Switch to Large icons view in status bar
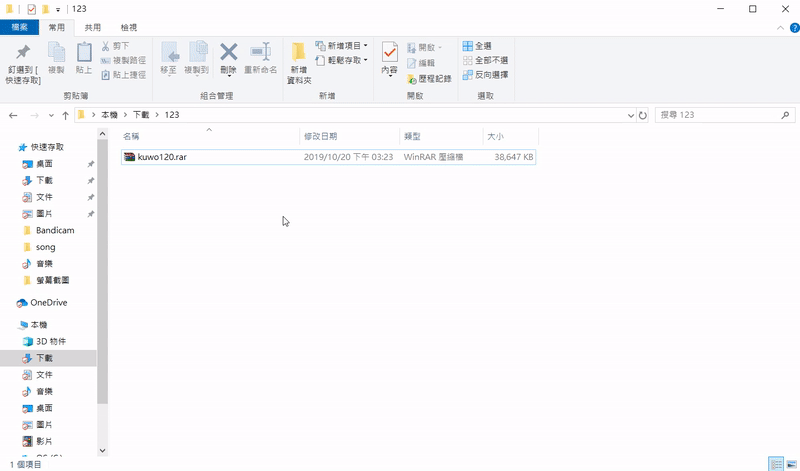The width and height of the screenshot is (800, 471). [791, 464]
